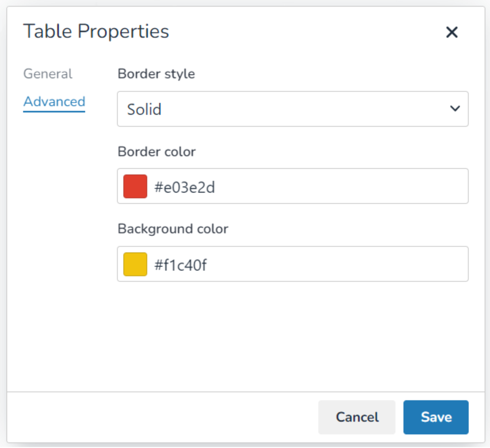Open the yellow background color swatch
The height and width of the screenshot is (448, 490).
[x=135, y=264]
